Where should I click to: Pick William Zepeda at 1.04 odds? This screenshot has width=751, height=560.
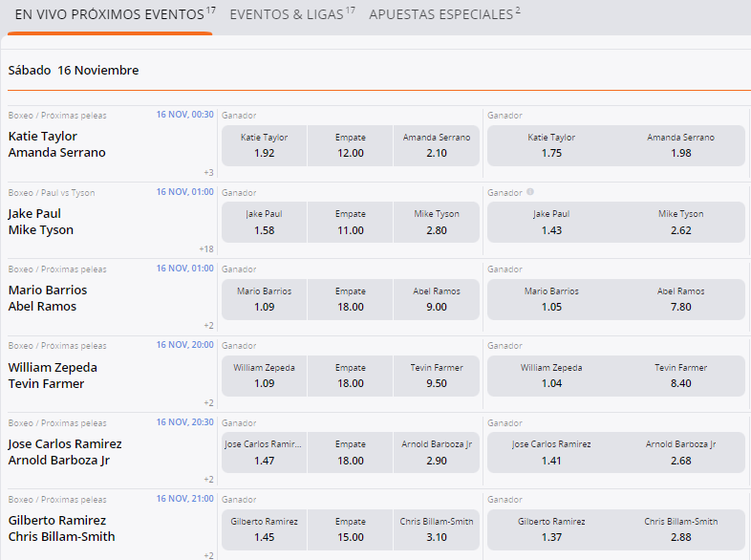tap(551, 375)
